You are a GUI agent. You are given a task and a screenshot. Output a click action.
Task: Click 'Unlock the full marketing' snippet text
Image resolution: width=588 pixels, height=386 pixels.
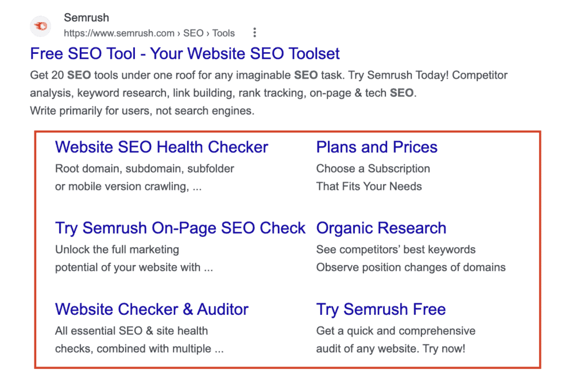click(117, 249)
